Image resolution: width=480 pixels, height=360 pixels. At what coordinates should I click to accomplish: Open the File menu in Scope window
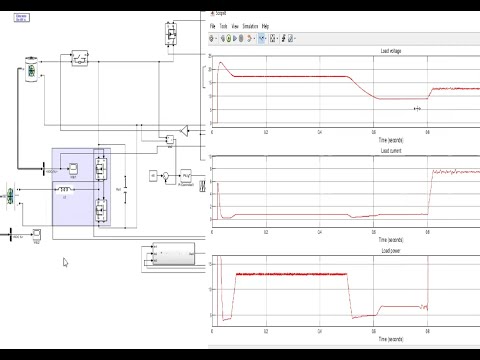click(212, 26)
